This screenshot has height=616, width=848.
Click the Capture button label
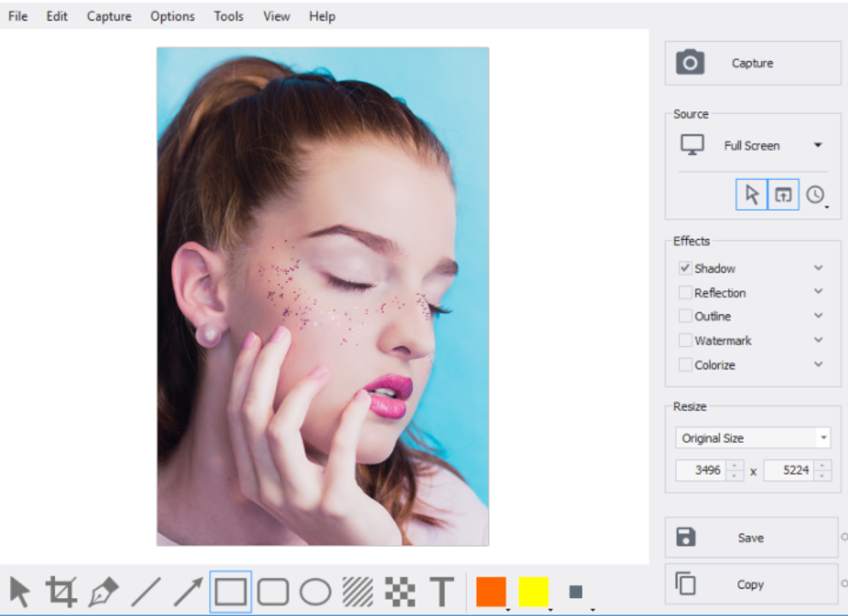752,63
